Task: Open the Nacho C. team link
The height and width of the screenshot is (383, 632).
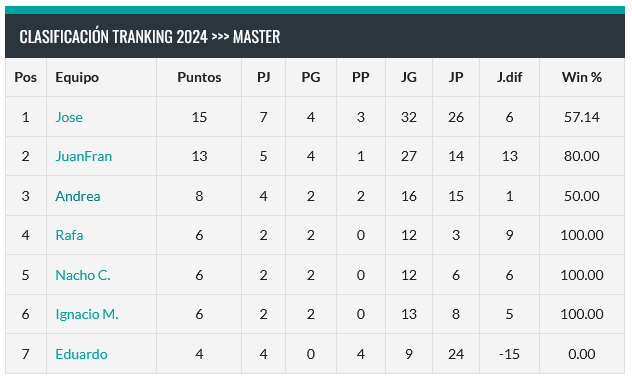Action: tap(83, 275)
